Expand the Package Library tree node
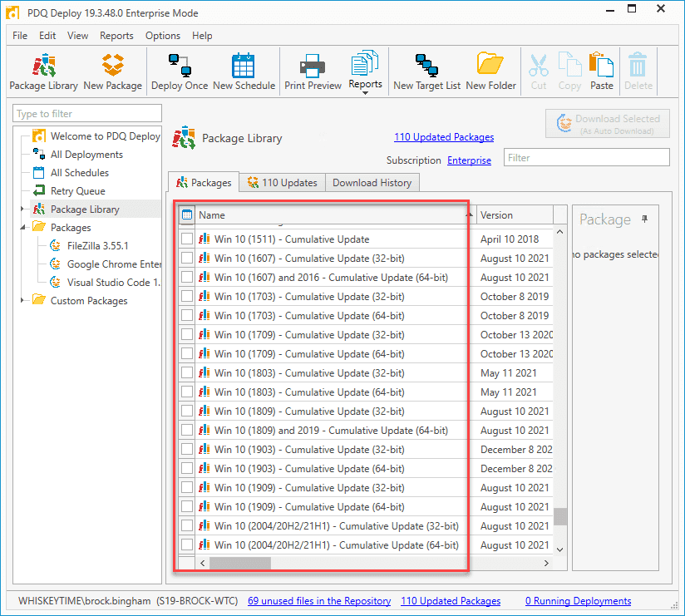Screen dimensions: 685x616 click(x=22, y=209)
